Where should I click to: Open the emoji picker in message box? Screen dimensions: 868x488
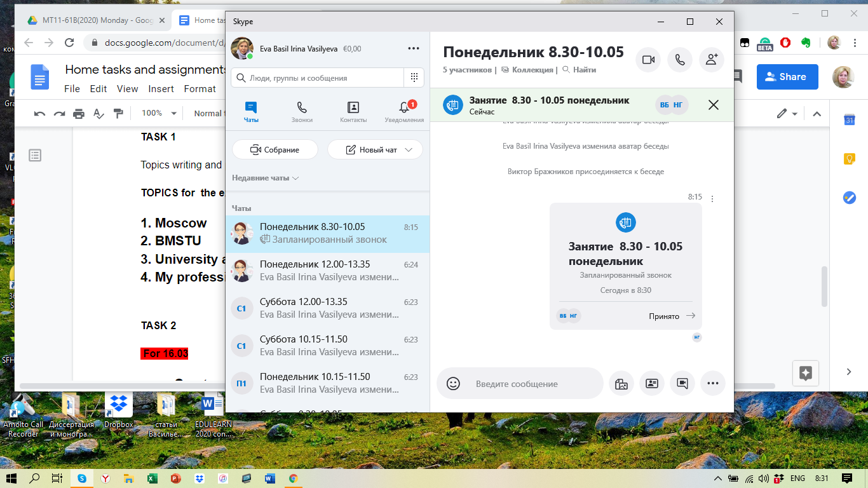tap(453, 384)
